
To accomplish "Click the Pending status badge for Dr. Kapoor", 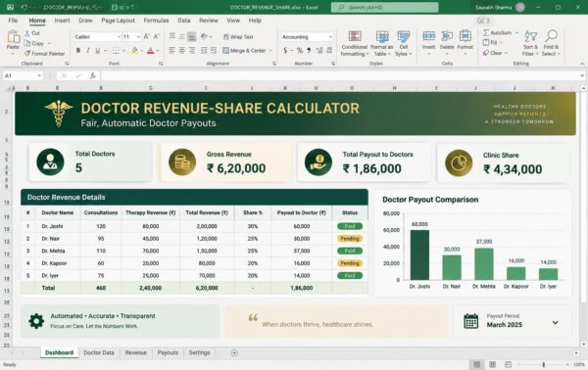I will coord(350,263).
